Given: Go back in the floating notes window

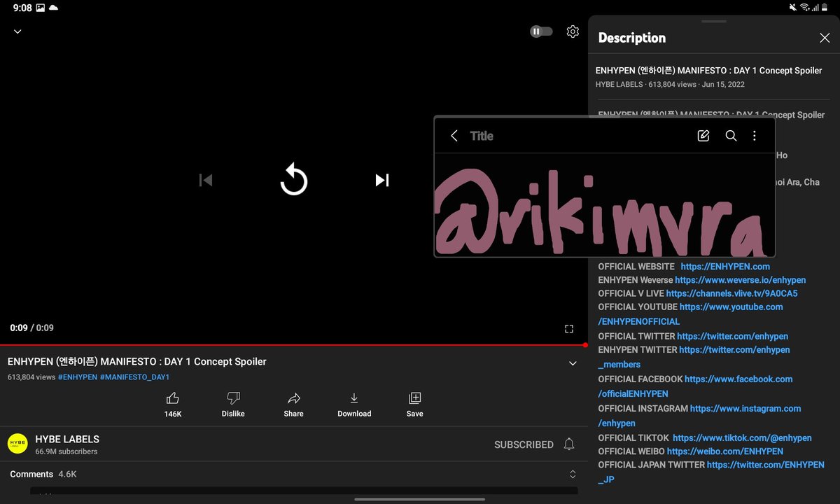Looking at the screenshot, I should click(454, 136).
